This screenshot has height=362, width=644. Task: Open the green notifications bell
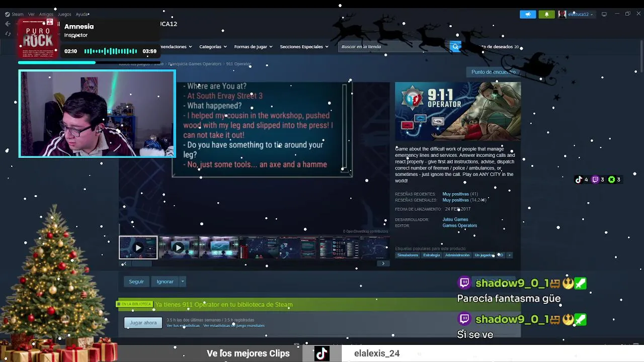click(x=546, y=14)
